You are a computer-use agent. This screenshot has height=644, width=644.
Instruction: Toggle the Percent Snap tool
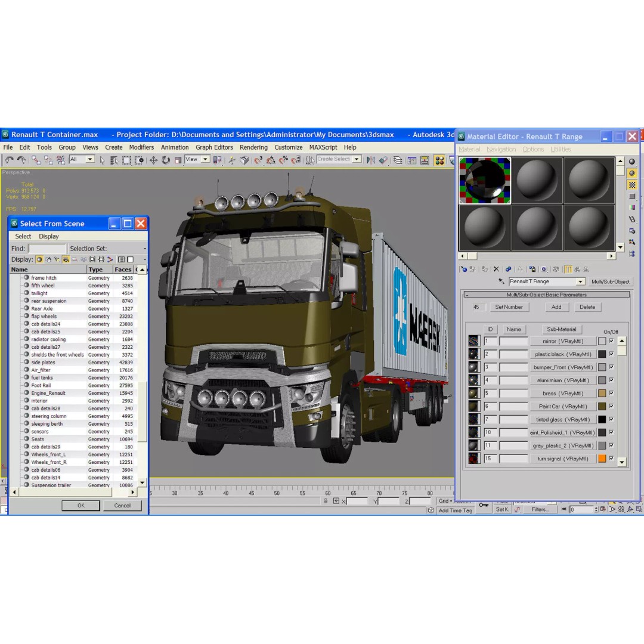point(283,160)
